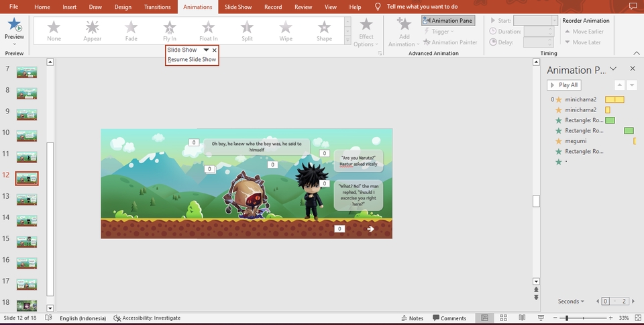
Task: Close the Animation Pane
Action: [x=633, y=68]
